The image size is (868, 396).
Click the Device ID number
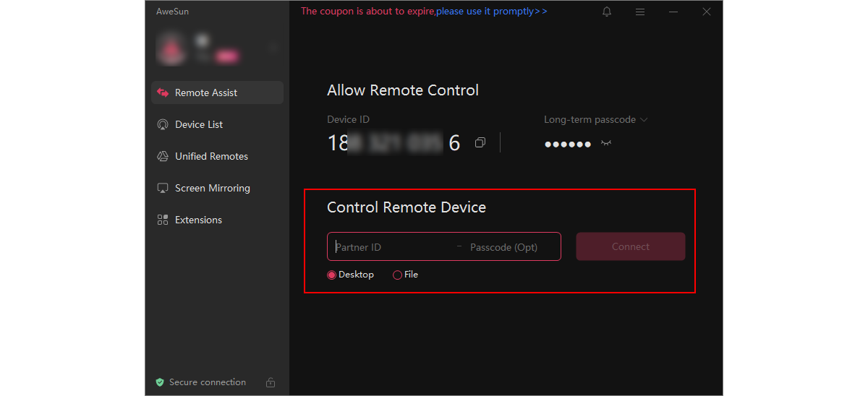(x=393, y=143)
